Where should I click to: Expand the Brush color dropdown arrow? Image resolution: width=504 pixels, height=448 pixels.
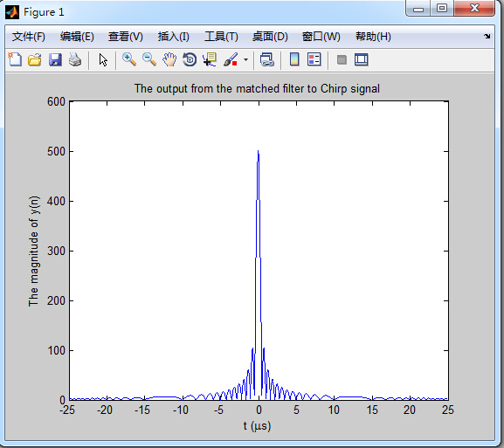pos(246,59)
